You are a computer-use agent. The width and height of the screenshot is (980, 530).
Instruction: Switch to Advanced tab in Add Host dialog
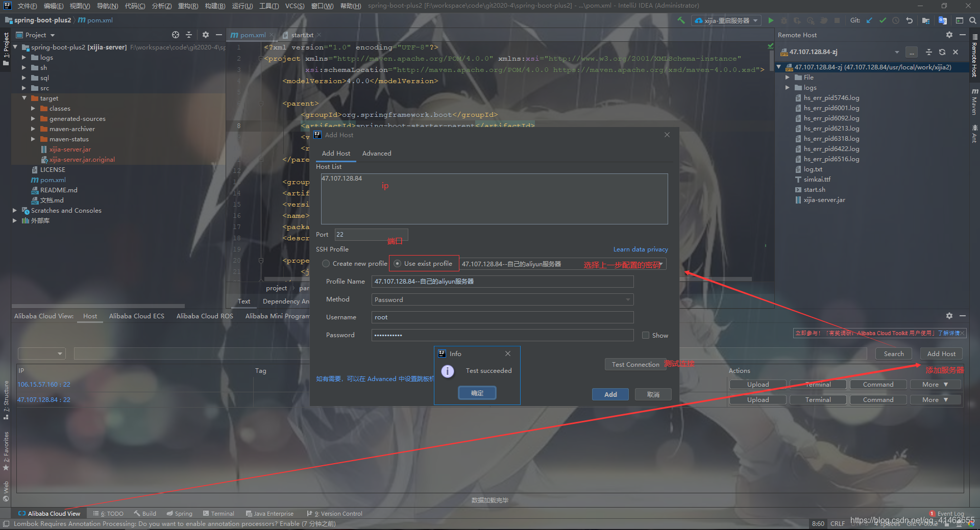377,153
